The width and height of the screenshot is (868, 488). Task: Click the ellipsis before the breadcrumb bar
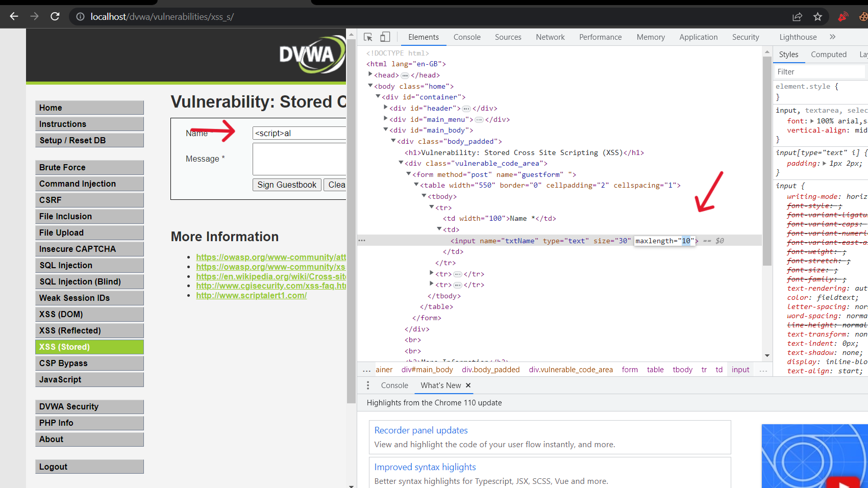click(x=366, y=369)
